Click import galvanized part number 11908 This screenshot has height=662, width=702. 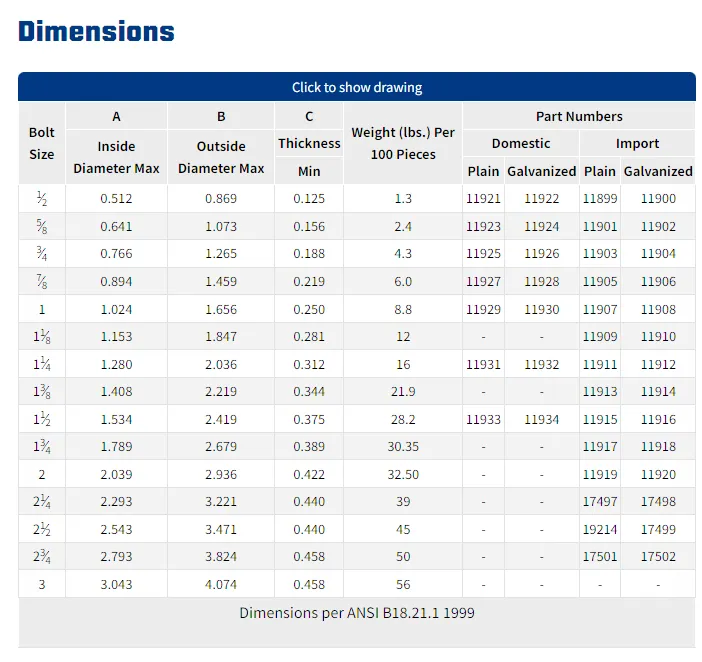(658, 309)
